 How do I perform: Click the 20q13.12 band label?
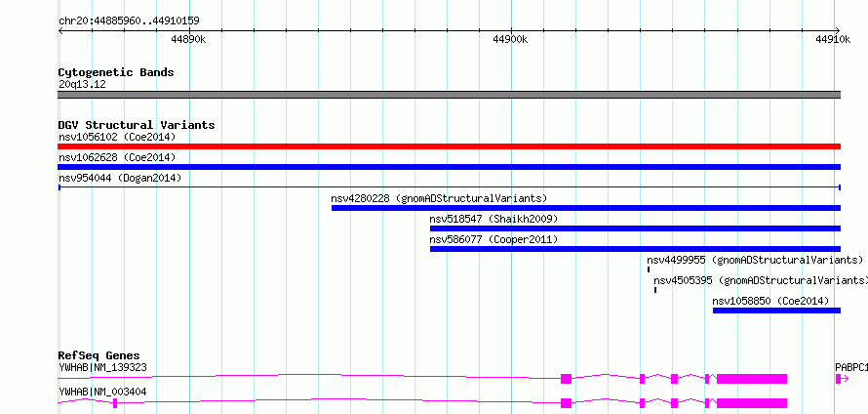click(x=82, y=85)
